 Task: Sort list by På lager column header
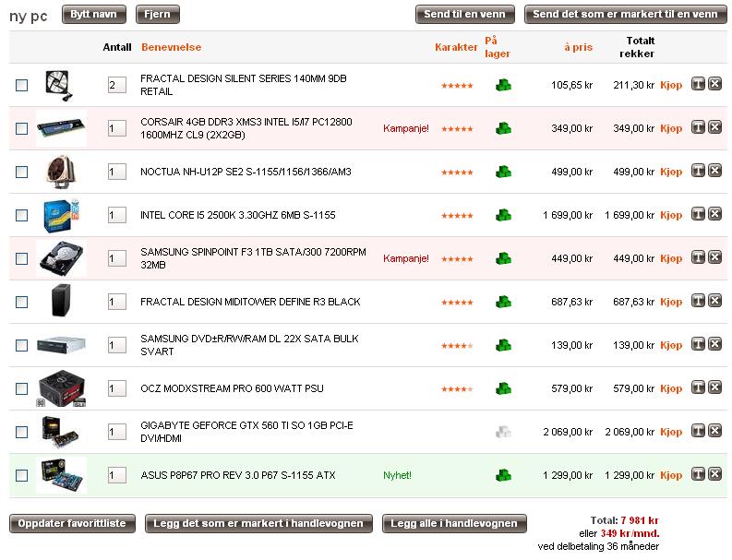click(x=498, y=47)
